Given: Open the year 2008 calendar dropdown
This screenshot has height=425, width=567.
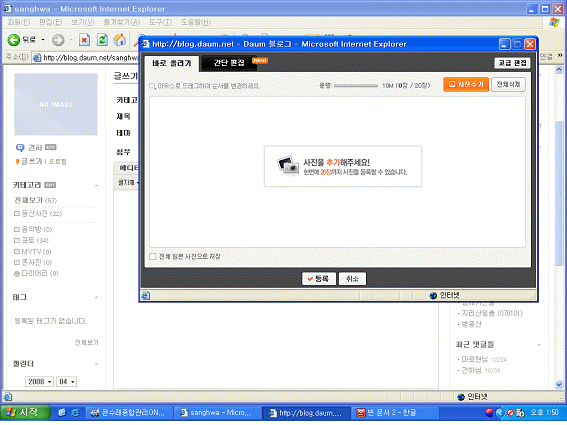Looking at the screenshot, I should (x=39, y=382).
